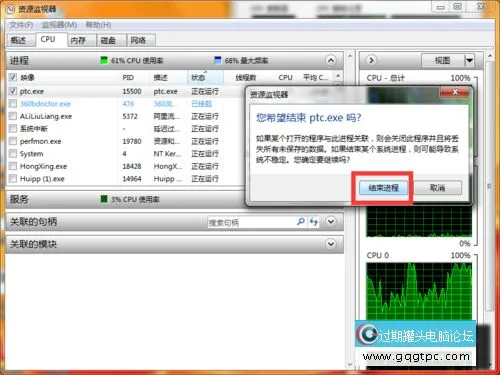Viewport: 500px width, 375px height.
Task: Close the ptc.exe confirmation dialog
Action: [x=455, y=92]
